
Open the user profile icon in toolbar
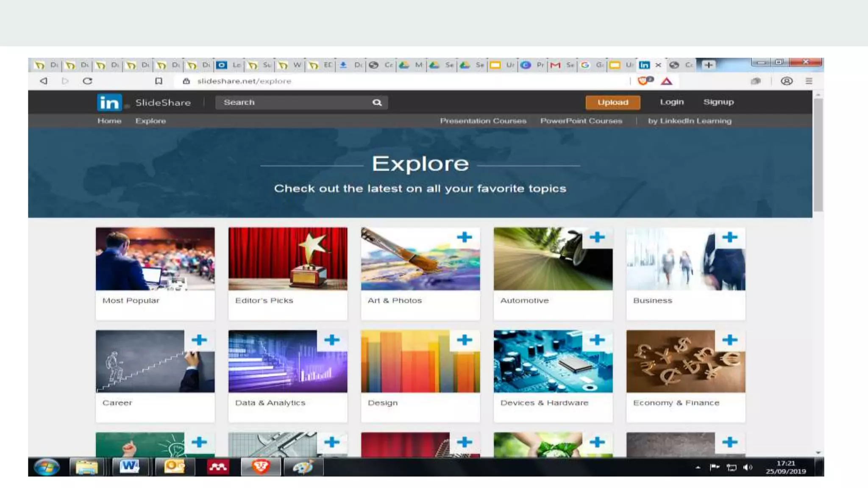point(787,81)
